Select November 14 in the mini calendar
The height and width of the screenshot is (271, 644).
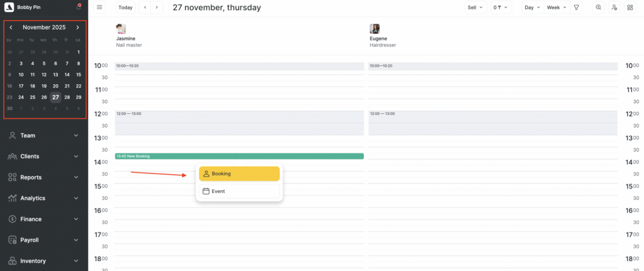click(67, 74)
